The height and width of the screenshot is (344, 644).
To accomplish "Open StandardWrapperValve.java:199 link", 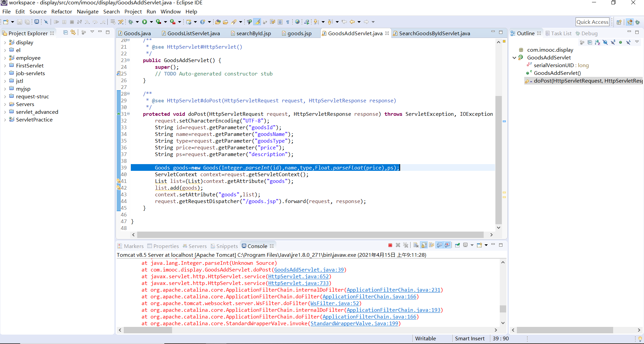I will click(x=354, y=324).
